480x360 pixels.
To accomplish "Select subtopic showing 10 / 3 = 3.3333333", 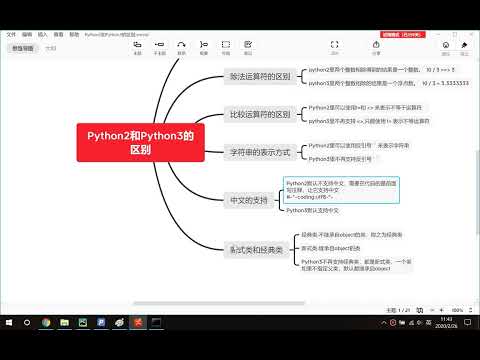I will point(389,83).
